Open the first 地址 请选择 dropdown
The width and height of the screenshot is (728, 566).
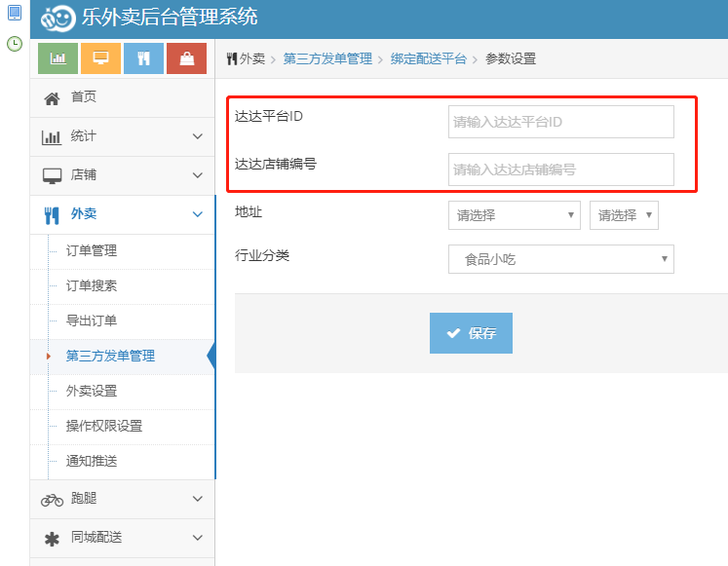coord(515,215)
